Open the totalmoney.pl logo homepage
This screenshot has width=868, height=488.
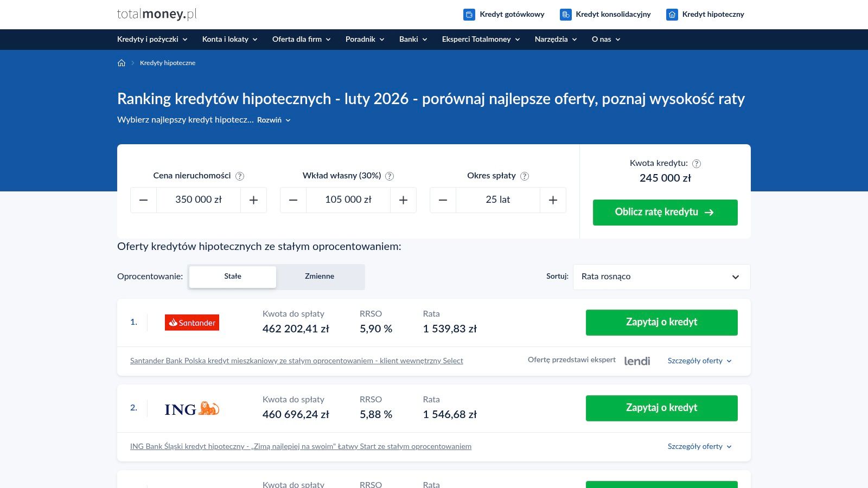click(157, 14)
